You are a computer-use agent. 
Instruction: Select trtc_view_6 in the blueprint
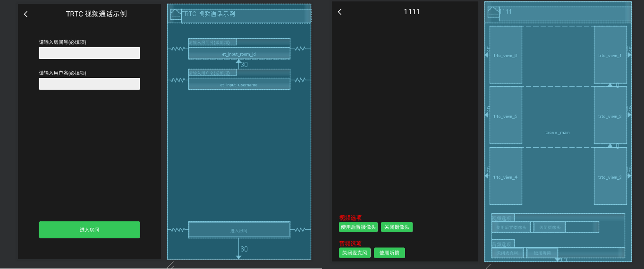[506, 55]
